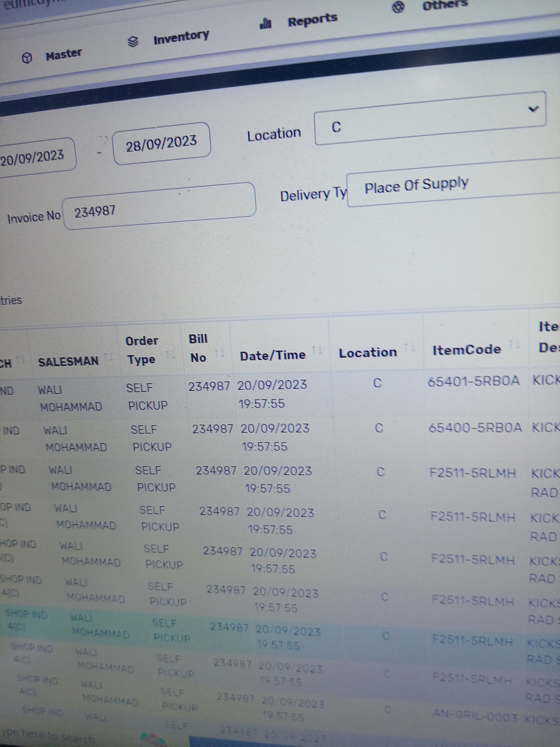The height and width of the screenshot is (747, 560).
Task: Click the Inventory stack icon
Action: pos(133,42)
